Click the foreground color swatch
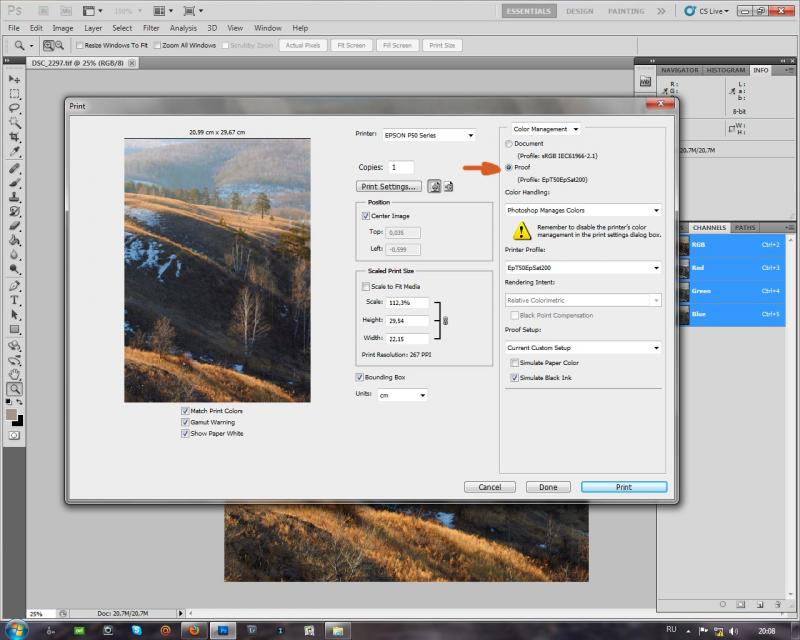The height and width of the screenshot is (640, 800). tap(11, 414)
